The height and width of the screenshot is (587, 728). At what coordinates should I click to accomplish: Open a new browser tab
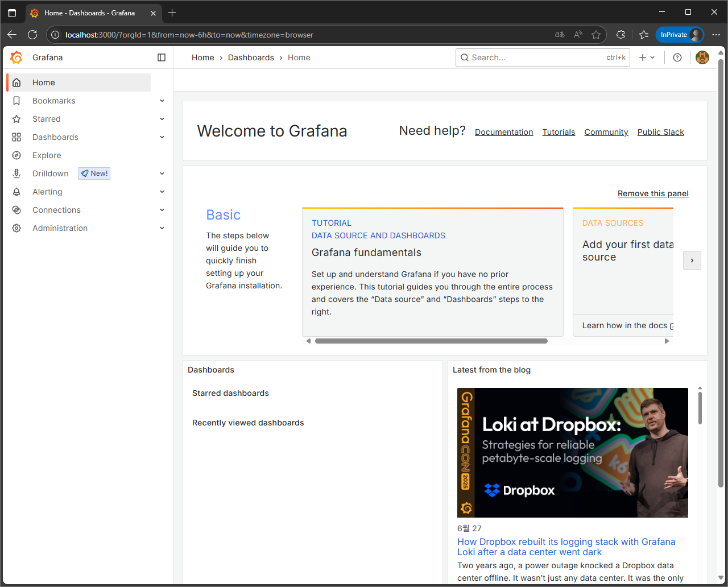point(172,13)
